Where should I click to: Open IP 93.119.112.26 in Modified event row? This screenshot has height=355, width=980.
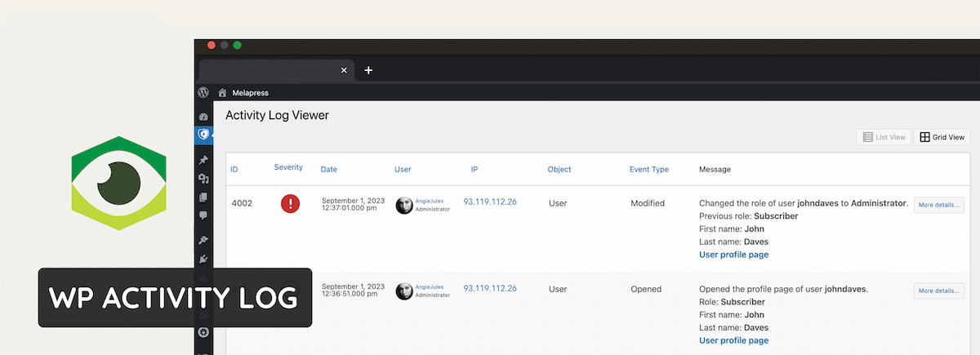(x=490, y=202)
